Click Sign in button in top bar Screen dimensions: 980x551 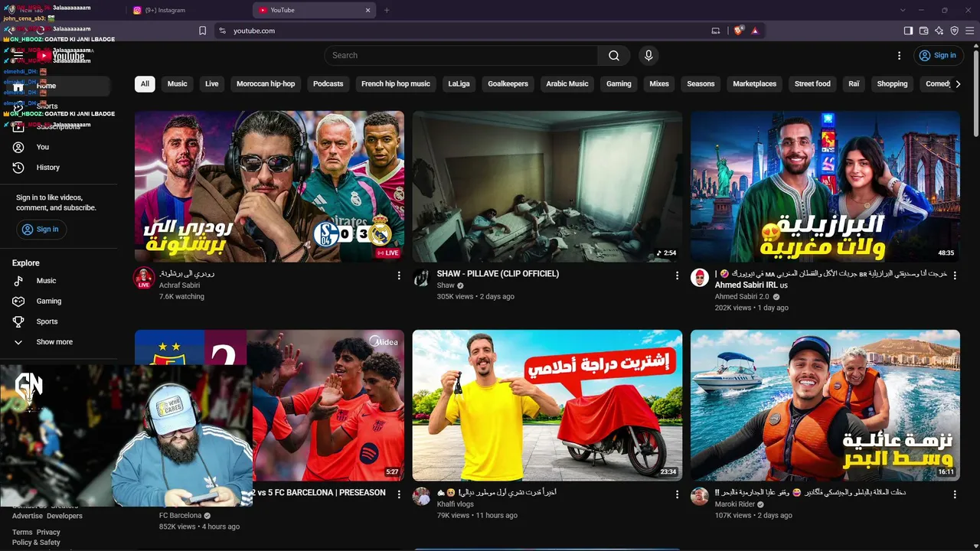pyautogui.click(x=939, y=55)
